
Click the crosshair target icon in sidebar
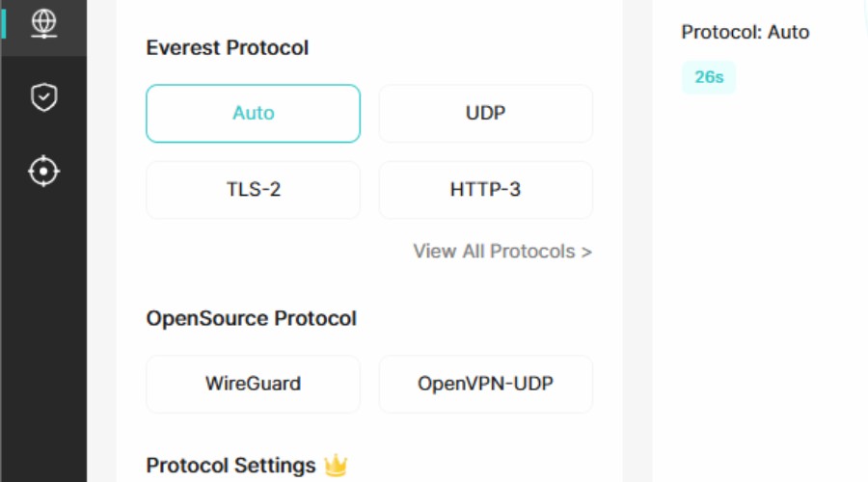(x=43, y=172)
